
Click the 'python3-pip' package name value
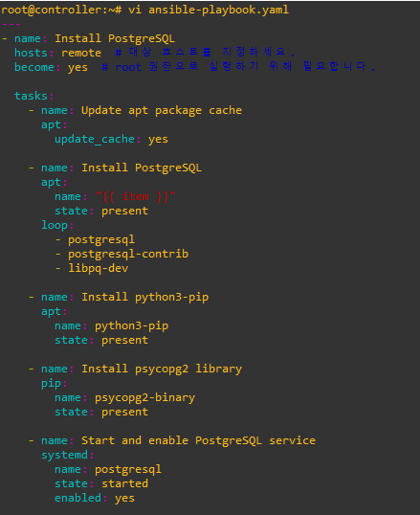(131, 325)
